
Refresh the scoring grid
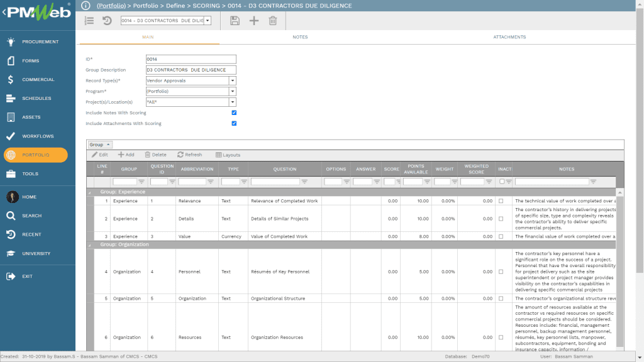[x=190, y=155]
